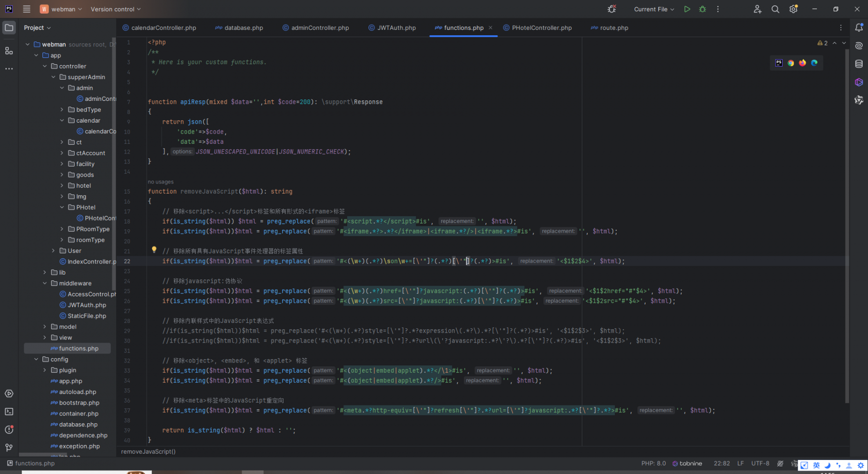Click the editor vertical scrollbar
The image size is (868, 474).
tap(847, 227)
